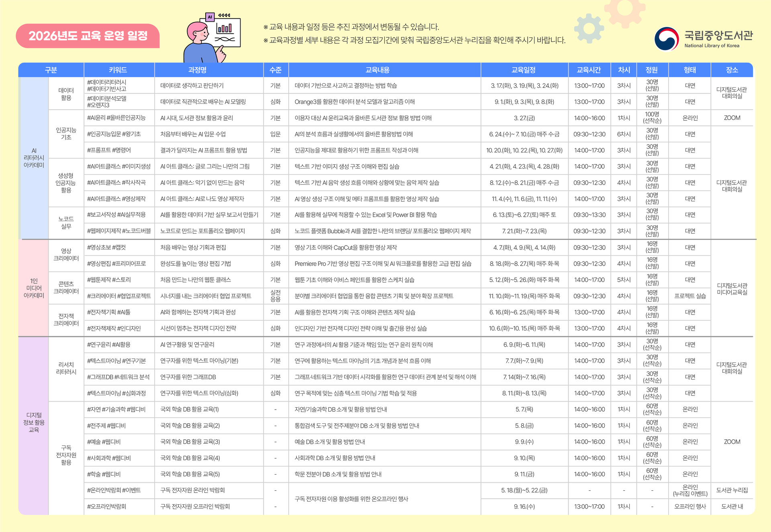Image resolution: width=771 pixels, height=532 pixels.
Task: Click the 1인 미디어 아카데미 pink category cell
Action: point(34,288)
